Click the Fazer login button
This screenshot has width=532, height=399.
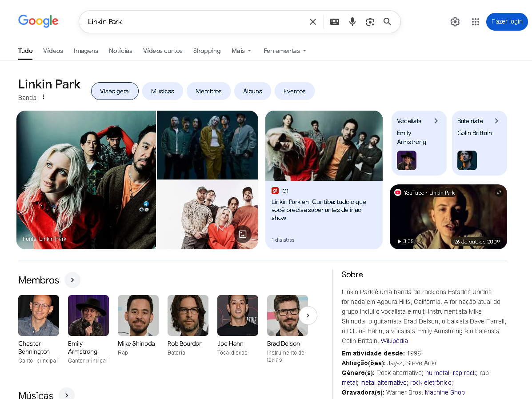click(507, 22)
